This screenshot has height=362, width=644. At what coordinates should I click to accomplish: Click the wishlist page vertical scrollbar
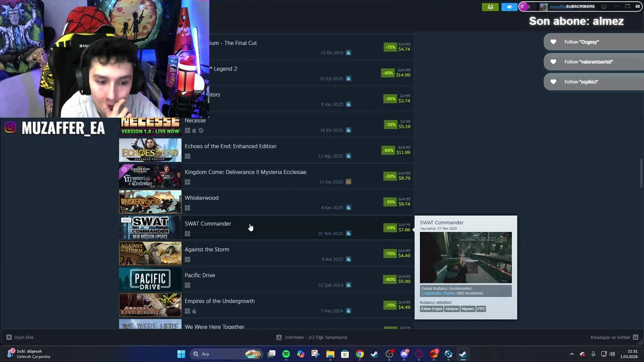click(x=641, y=173)
